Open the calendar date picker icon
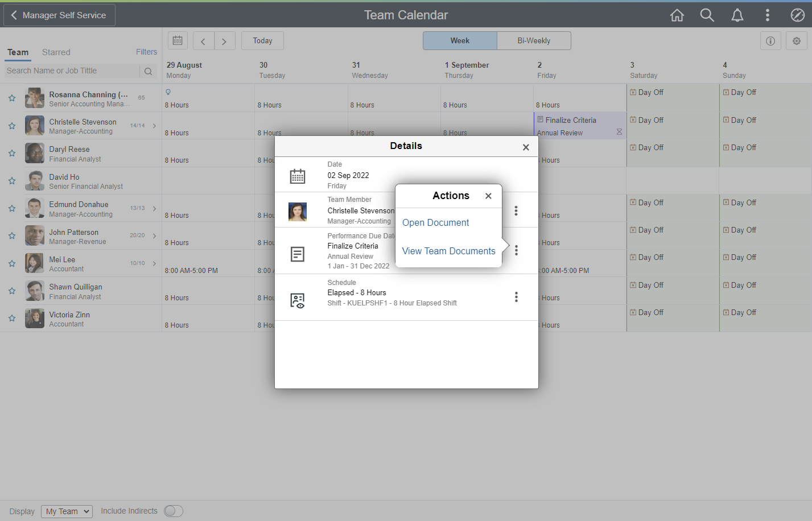 click(x=177, y=40)
